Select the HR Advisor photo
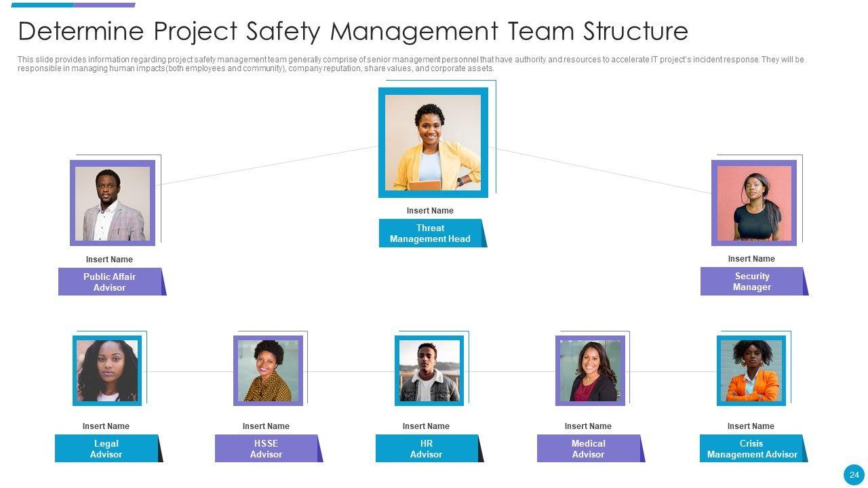The image size is (868, 488). (x=429, y=371)
